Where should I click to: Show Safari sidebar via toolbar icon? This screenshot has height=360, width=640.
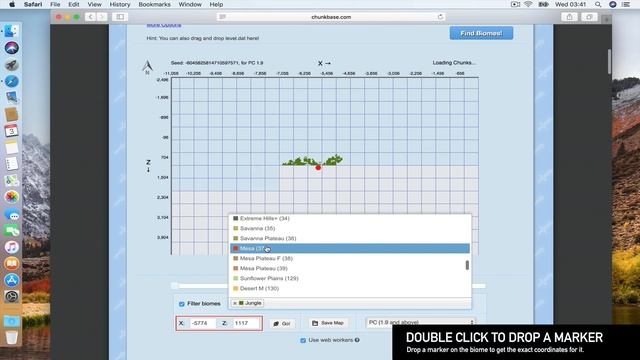(120, 17)
